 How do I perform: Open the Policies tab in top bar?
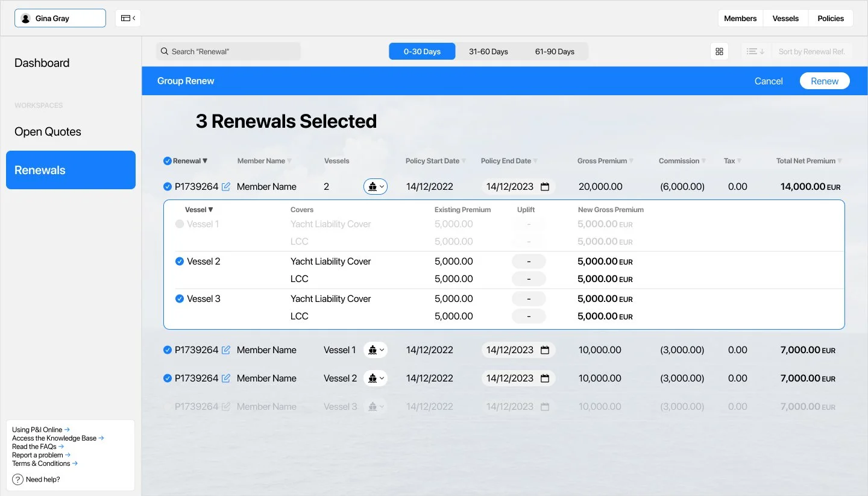click(x=831, y=18)
